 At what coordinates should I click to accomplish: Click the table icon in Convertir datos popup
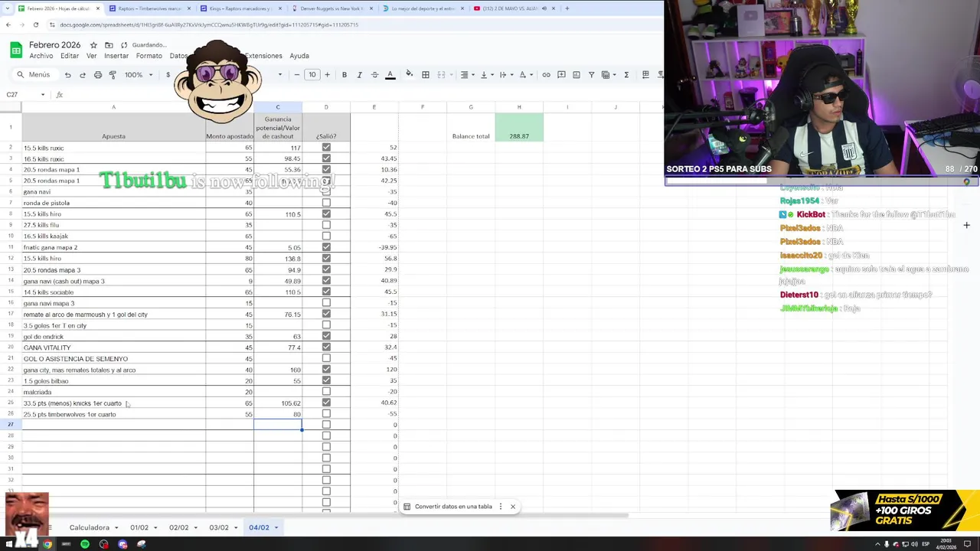point(407,507)
